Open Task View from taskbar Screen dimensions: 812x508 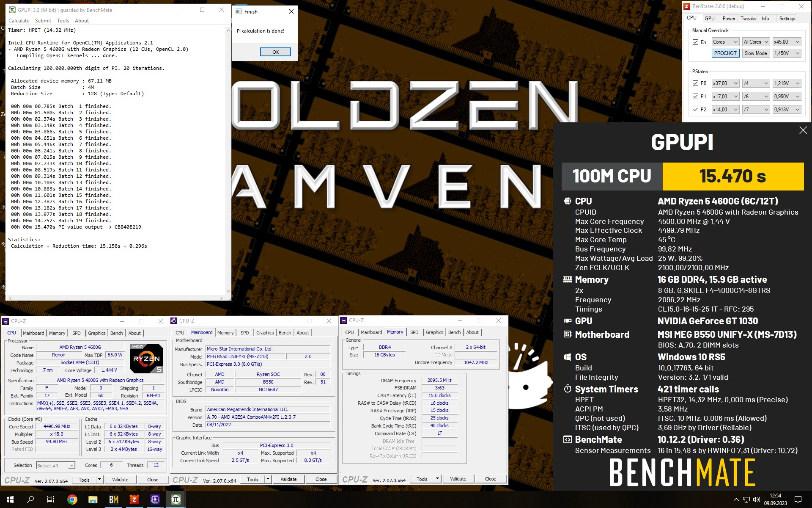click(x=51, y=500)
